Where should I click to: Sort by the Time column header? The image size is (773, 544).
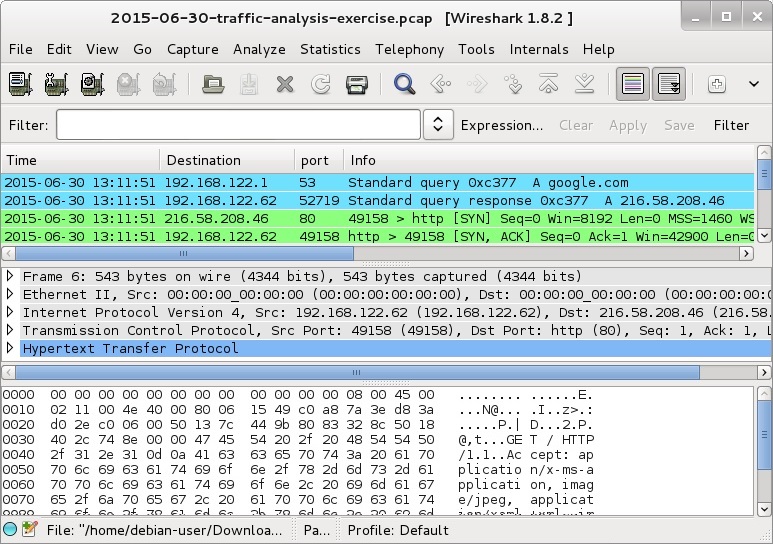80,160
